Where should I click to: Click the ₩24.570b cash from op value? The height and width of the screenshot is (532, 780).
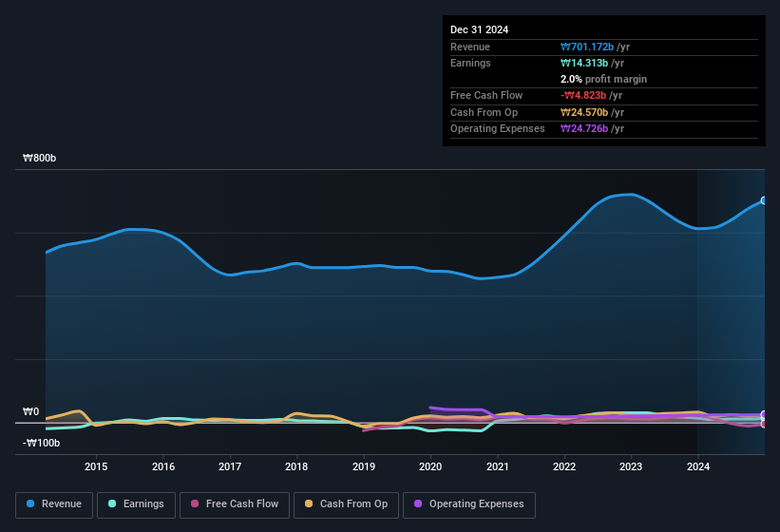point(584,112)
